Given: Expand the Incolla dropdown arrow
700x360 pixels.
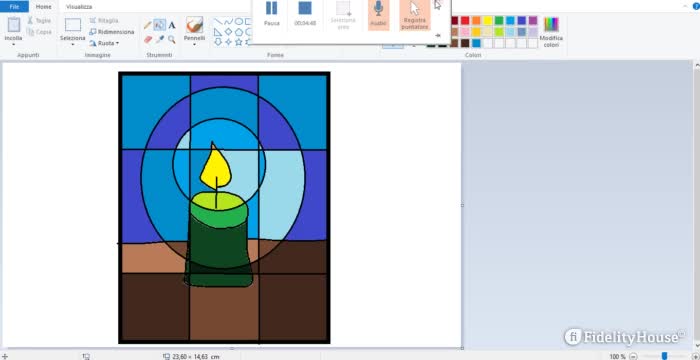Looking at the screenshot, I should (14, 44).
